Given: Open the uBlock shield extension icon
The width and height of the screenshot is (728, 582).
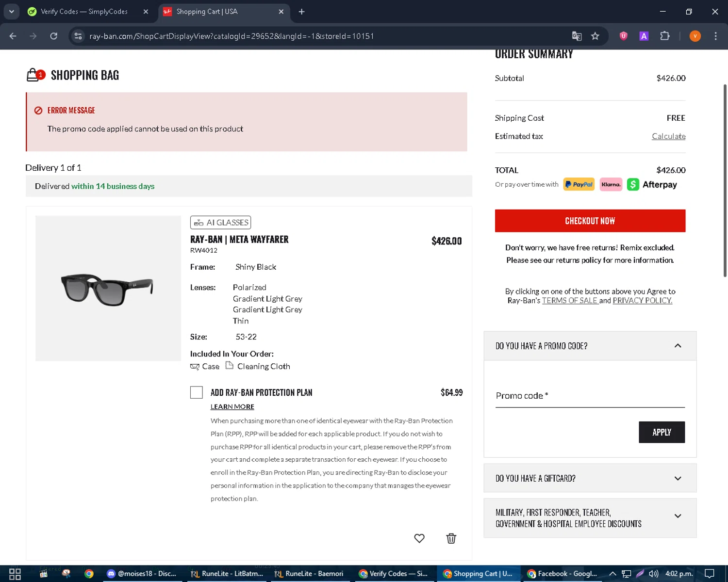Looking at the screenshot, I should pos(624,36).
